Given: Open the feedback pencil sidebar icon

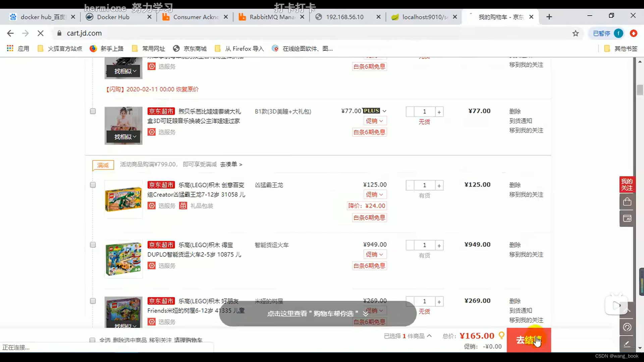Looking at the screenshot, I should pos(627,344).
